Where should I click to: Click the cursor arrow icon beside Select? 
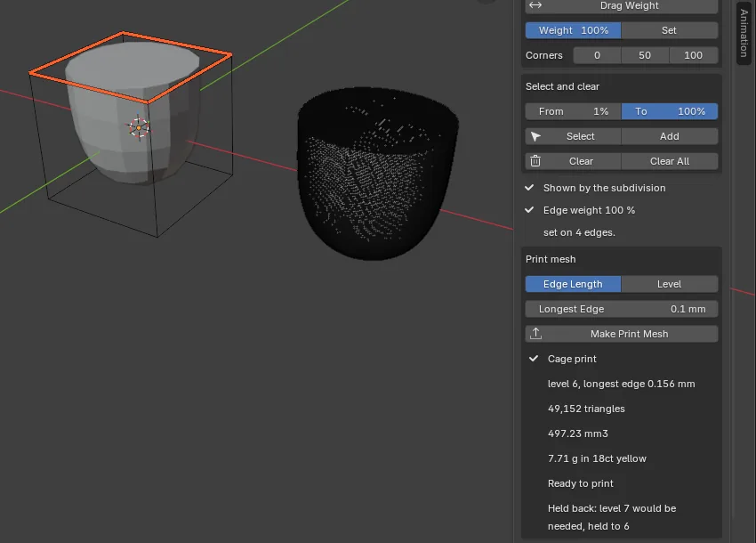tap(535, 136)
